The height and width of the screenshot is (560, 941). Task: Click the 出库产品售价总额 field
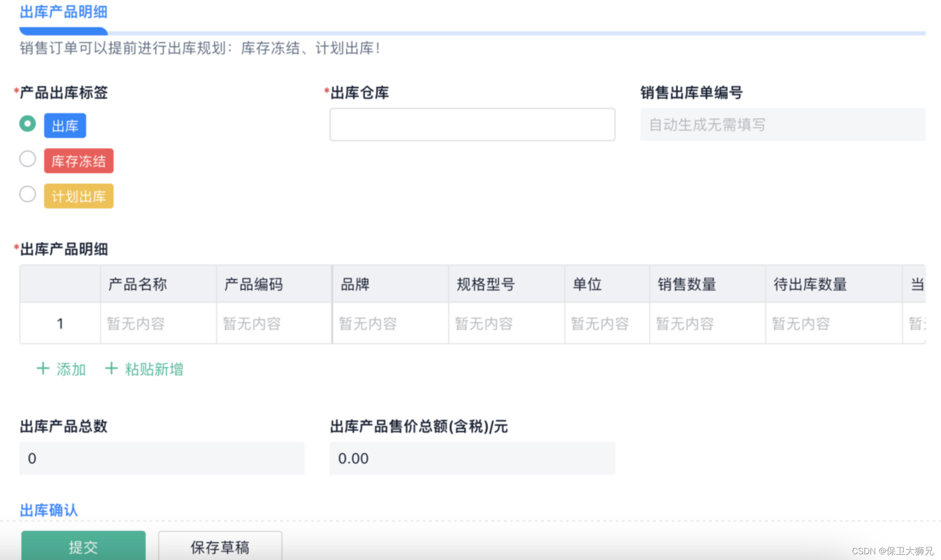tap(472, 458)
